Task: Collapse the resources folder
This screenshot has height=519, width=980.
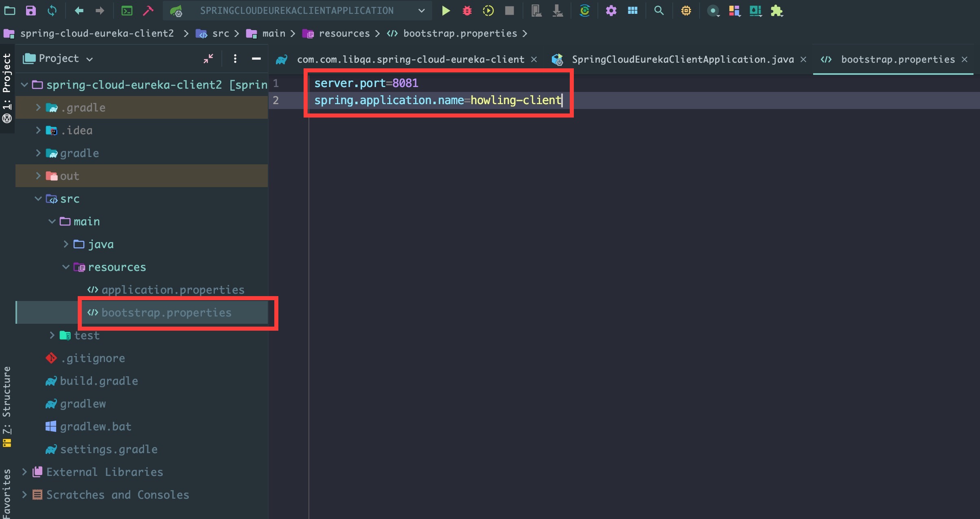Action: [x=66, y=267]
